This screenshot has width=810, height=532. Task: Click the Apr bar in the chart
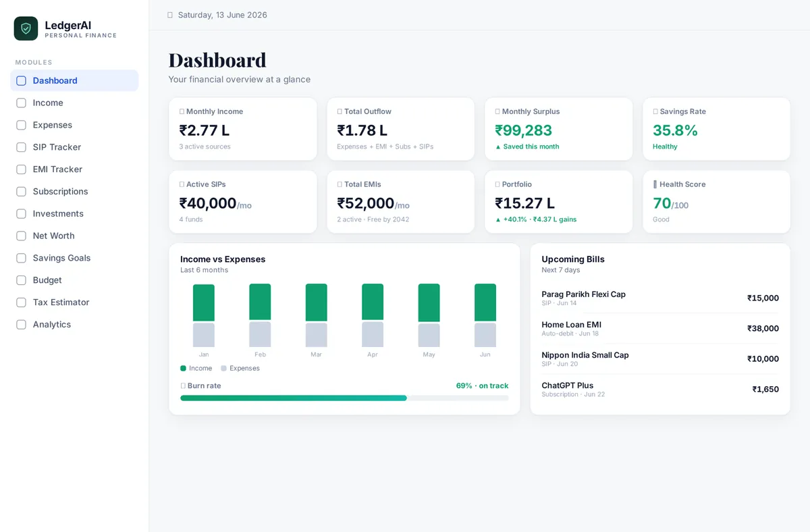(373, 315)
